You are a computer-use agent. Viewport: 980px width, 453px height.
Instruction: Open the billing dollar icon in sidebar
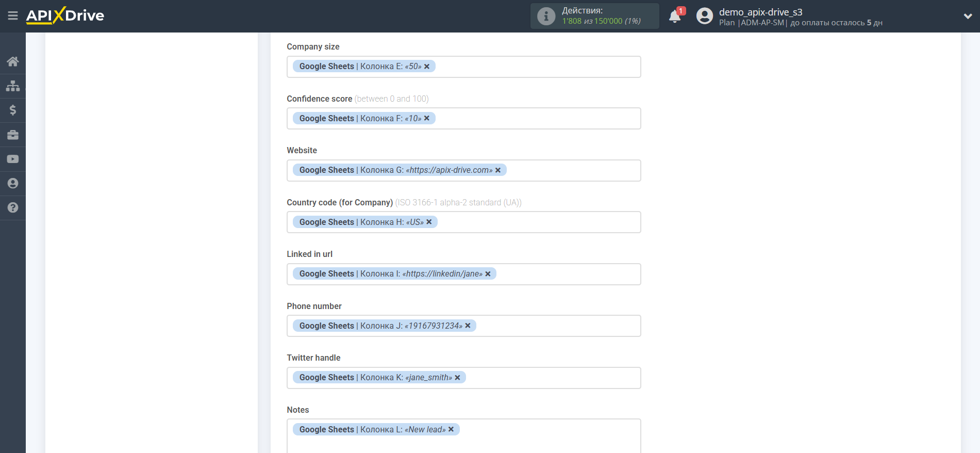click(13, 110)
